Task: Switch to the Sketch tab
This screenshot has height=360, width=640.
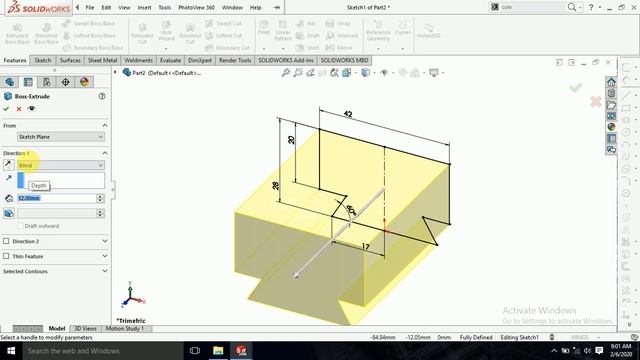Action: coord(43,60)
